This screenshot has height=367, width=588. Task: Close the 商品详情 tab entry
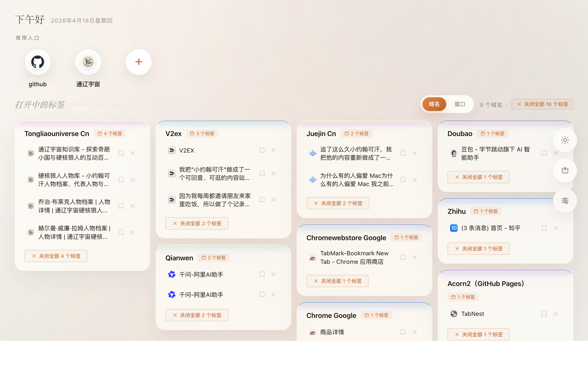(414, 332)
